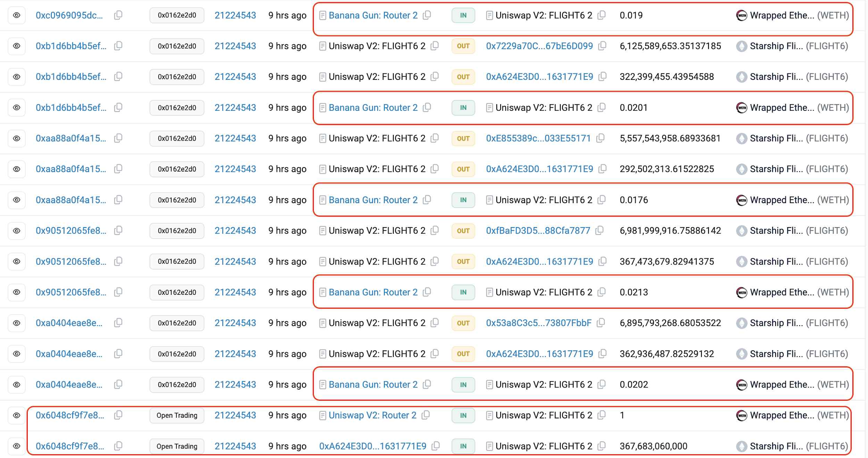Copy Banana Gun: Router 2 address in 0.019 row
The width and height of the screenshot is (868, 458).
pos(427,15)
